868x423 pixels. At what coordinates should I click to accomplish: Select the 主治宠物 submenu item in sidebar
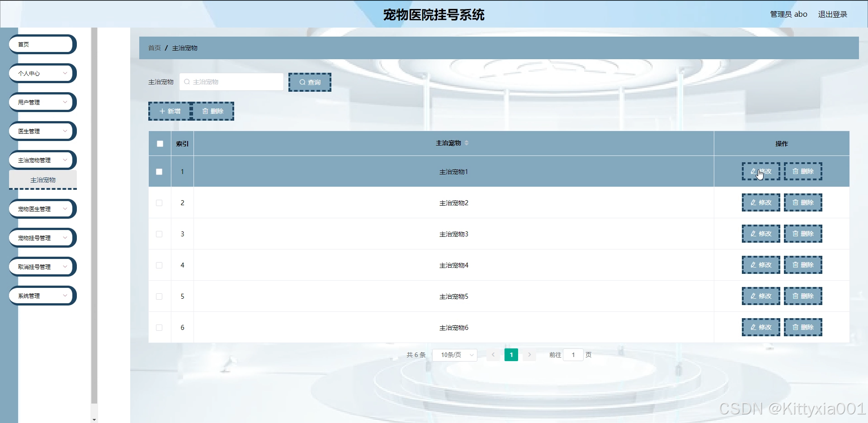(43, 180)
